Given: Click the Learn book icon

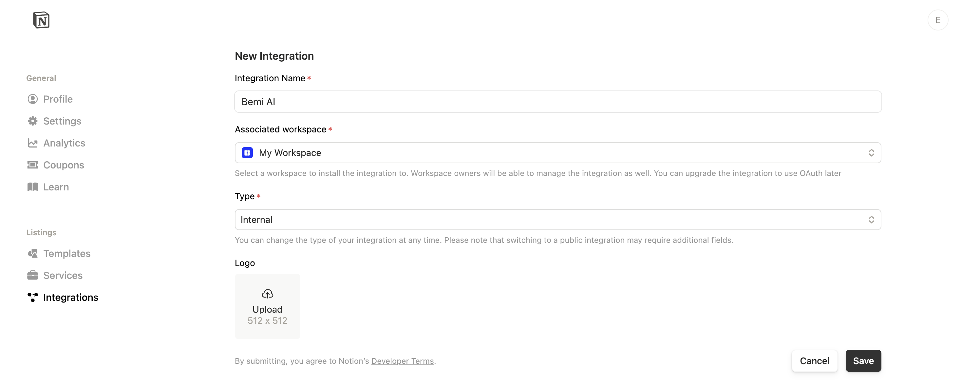Looking at the screenshot, I should [x=33, y=187].
